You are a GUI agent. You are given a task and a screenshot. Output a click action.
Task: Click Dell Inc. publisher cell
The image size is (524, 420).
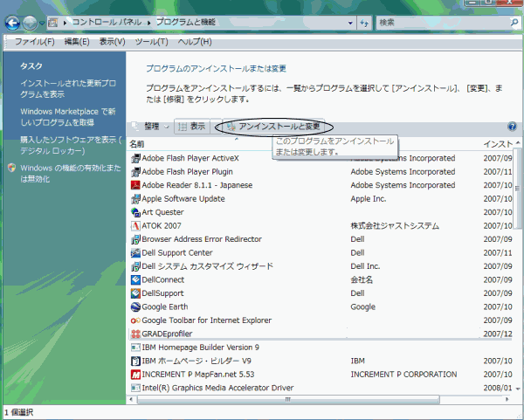pyautogui.click(x=365, y=266)
